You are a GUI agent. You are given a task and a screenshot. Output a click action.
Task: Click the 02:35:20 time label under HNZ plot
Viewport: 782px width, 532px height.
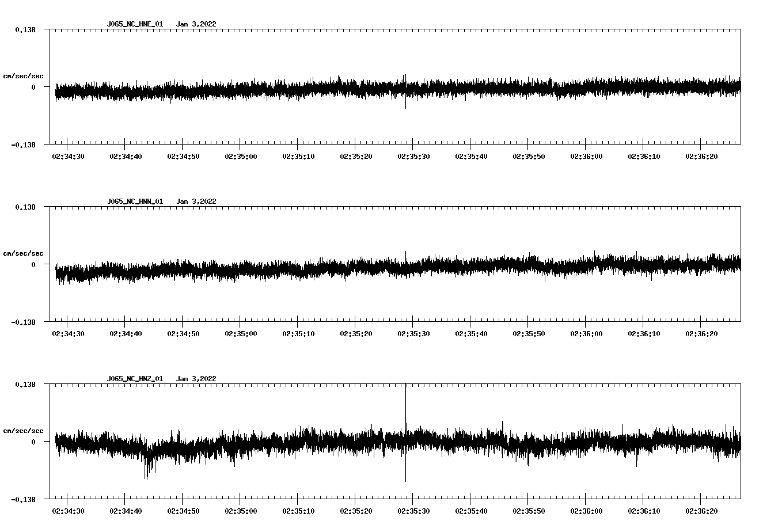pyautogui.click(x=356, y=511)
